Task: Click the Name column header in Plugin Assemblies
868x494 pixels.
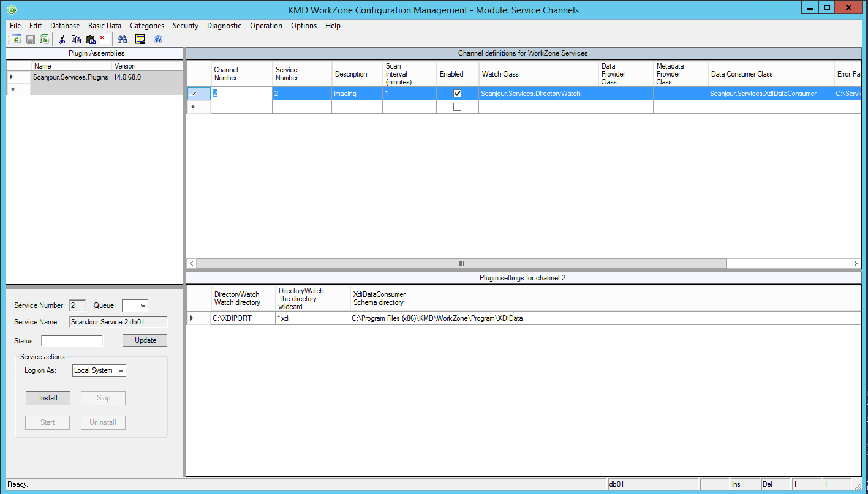Action: (x=71, y=65)
